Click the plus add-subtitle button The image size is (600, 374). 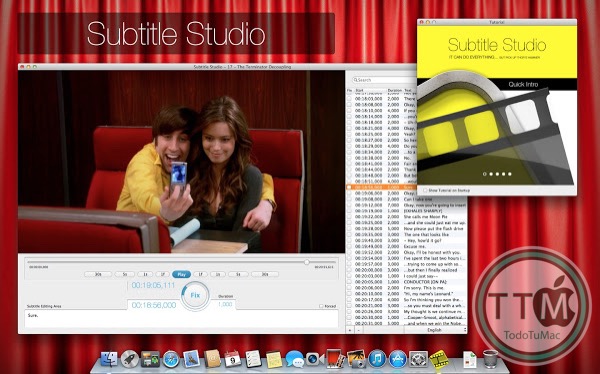coord(350,330)
